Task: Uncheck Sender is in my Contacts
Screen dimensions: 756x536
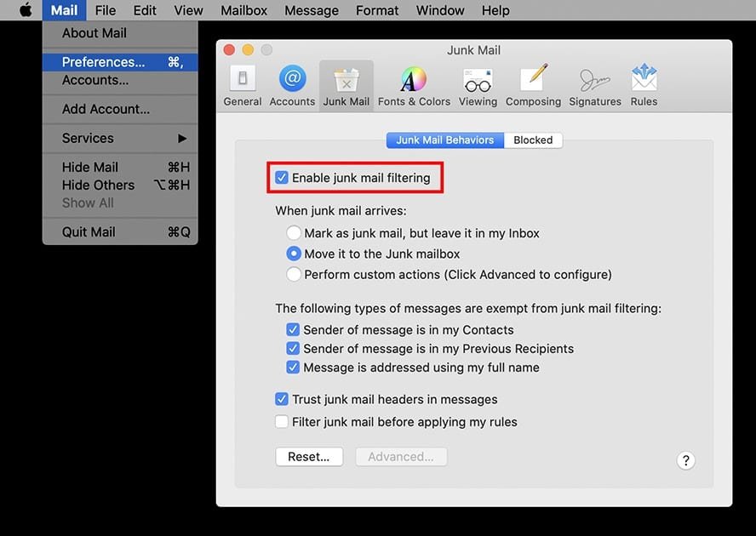Action: click(x=293, y=330)
